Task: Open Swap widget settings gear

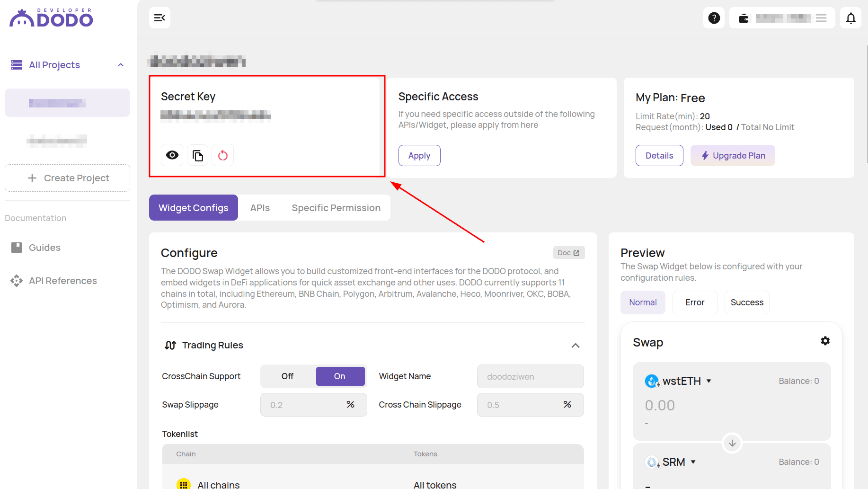Action: pos(825,341)
